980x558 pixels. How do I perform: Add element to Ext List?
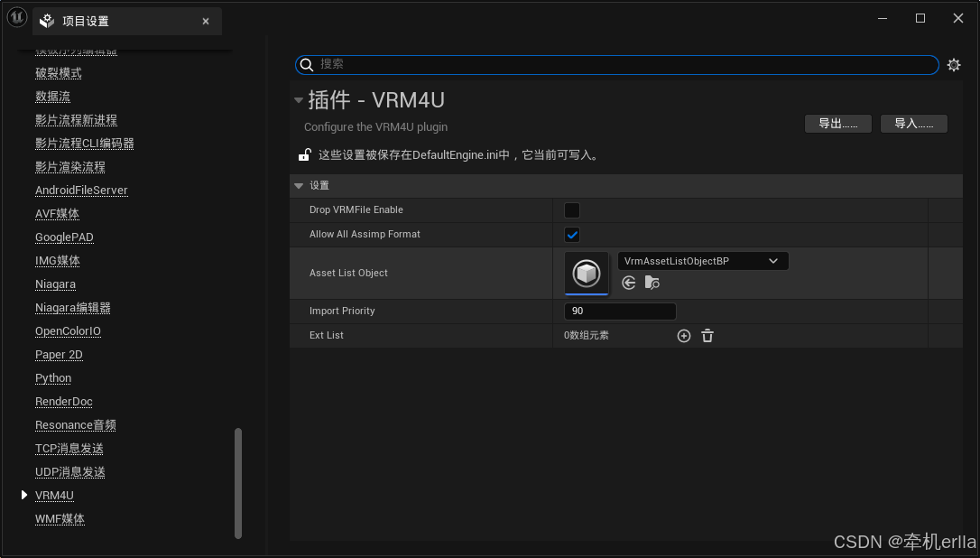pos(684,336)
